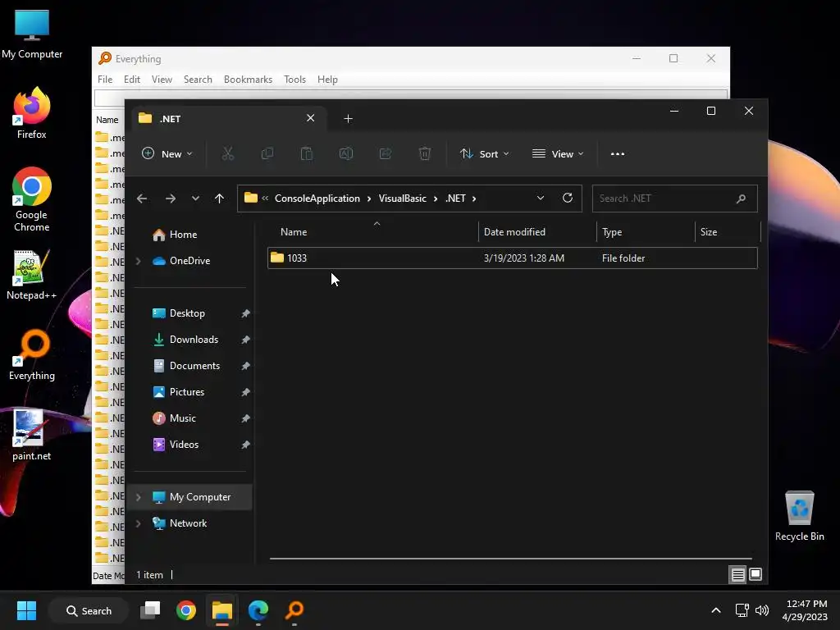Viewport: 840px width, 630px height.
Task: Select My Computer desktop icon
Action: (32, 33)
